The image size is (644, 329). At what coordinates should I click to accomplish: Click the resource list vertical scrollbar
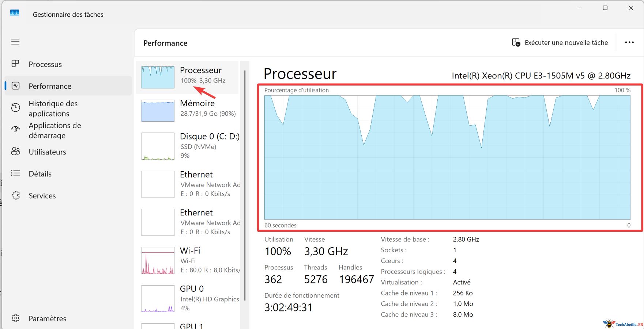coord(245,185)
